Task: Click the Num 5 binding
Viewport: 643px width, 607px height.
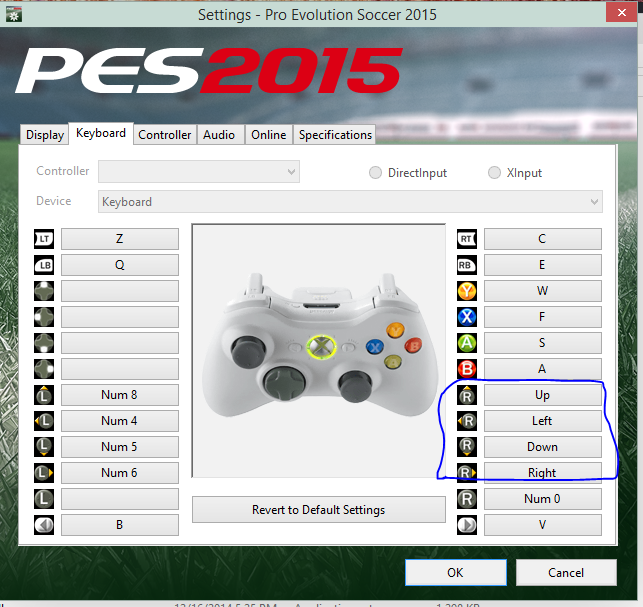Action: (x=120, y=447)
